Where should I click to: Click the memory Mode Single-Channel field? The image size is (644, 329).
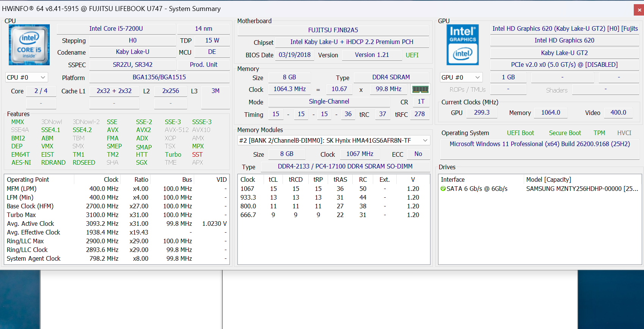329,101
